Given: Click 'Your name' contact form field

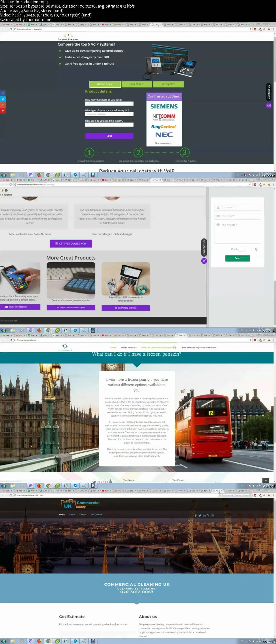Looking at the screenshot, I should pos(237,207).
